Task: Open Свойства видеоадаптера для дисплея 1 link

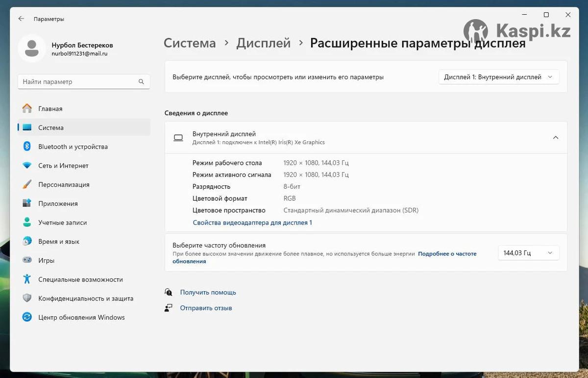Action: pos(252,223)
